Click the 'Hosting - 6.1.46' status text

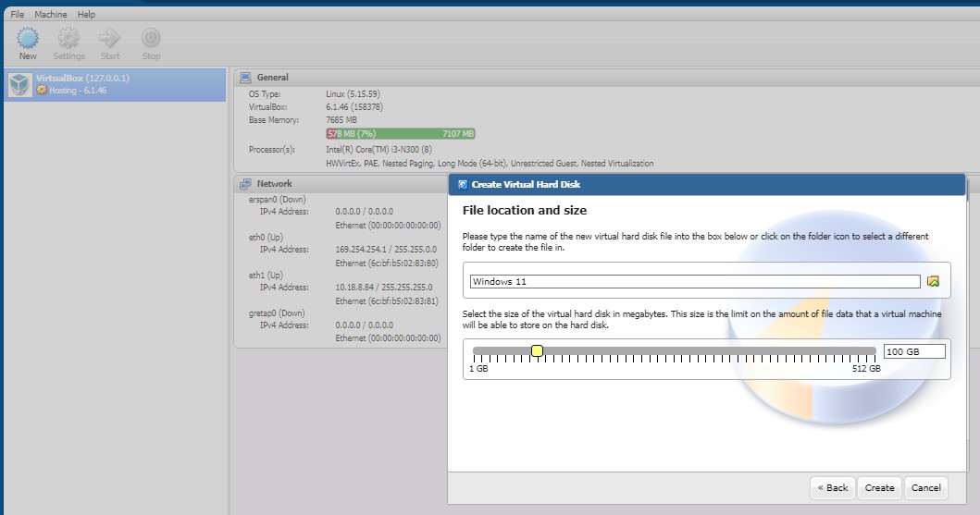[78, 91]
